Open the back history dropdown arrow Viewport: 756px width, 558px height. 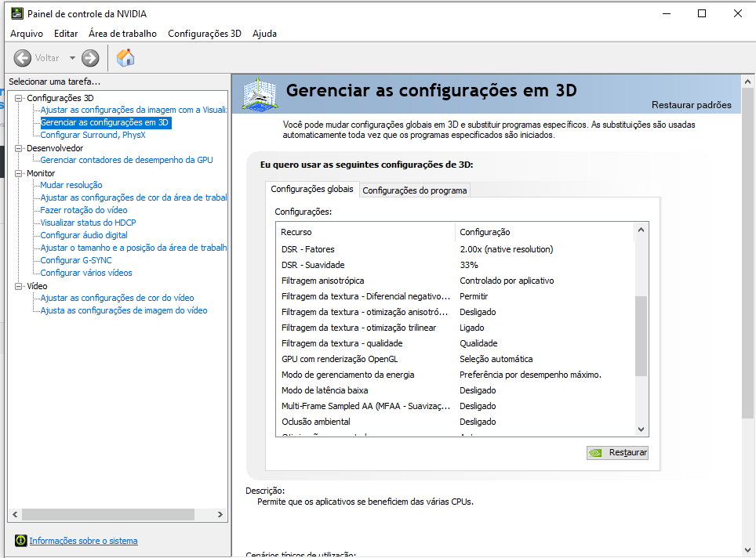coord(72,58)
